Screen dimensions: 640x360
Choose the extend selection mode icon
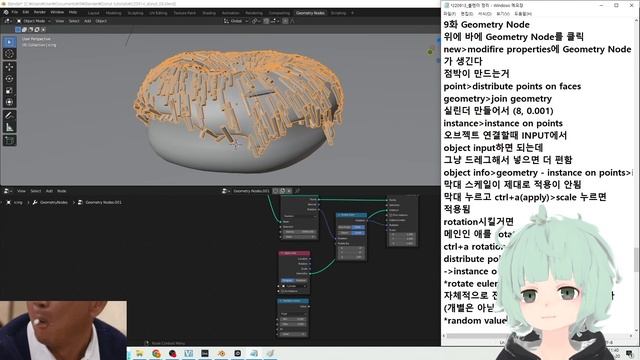[x=24, y=29]
